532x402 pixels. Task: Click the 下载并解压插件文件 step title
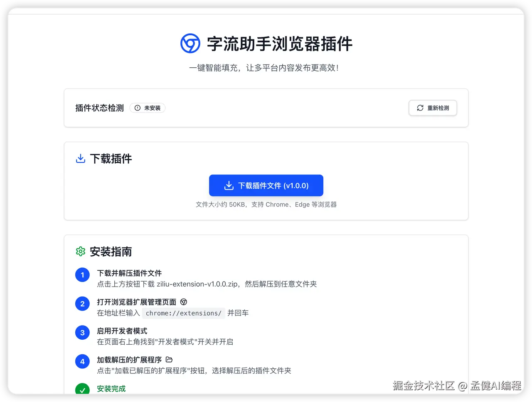[129, 273]
